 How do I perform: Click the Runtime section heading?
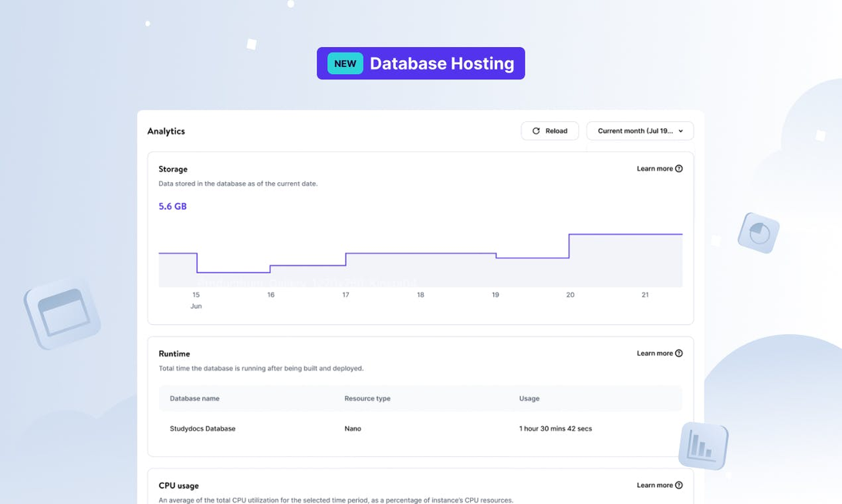tap(174, 353)
